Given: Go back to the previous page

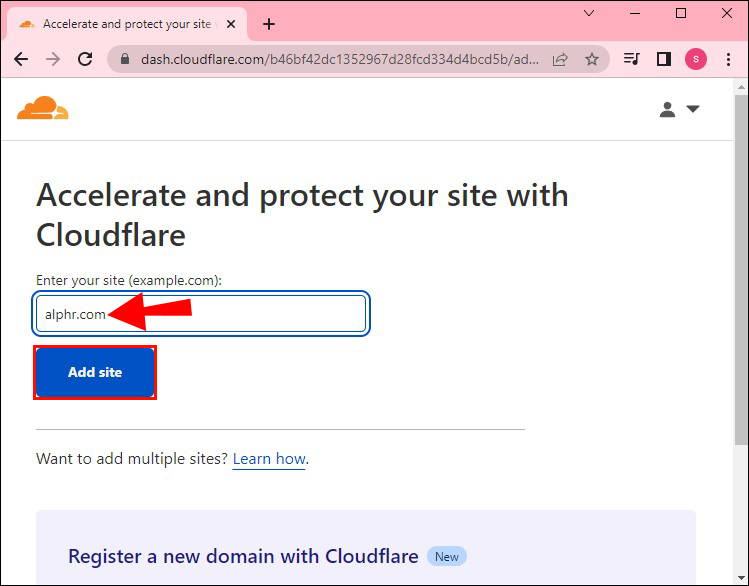Looking at the screenshot, I should pos(21,59).
